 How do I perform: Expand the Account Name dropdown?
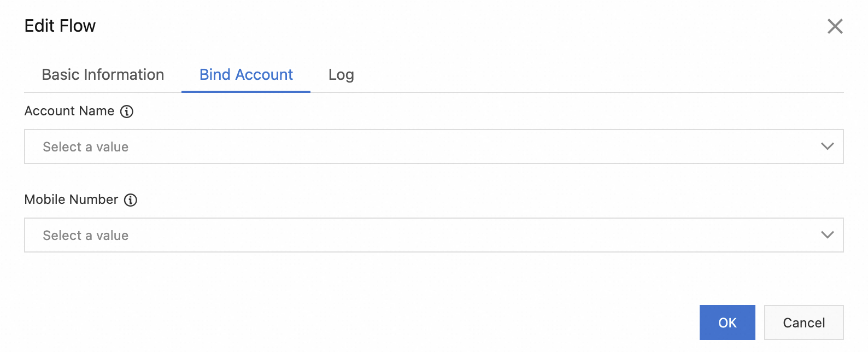point(433,146)
